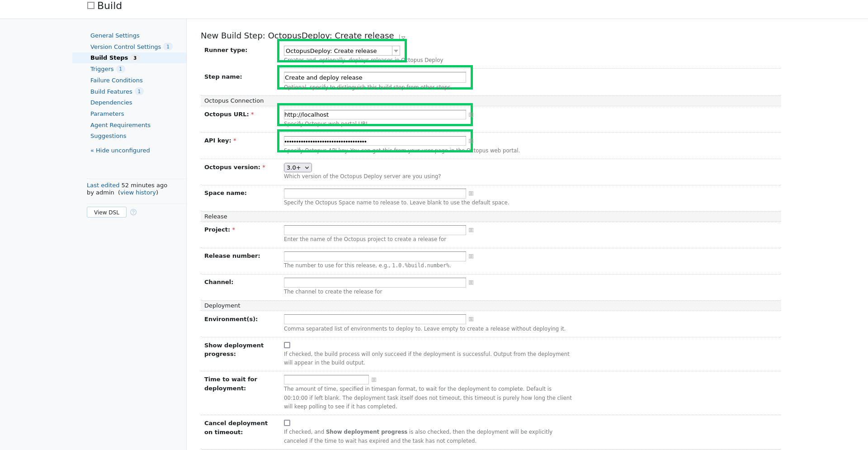Click the "Octopus version:" label

click(x=232, y=167)
